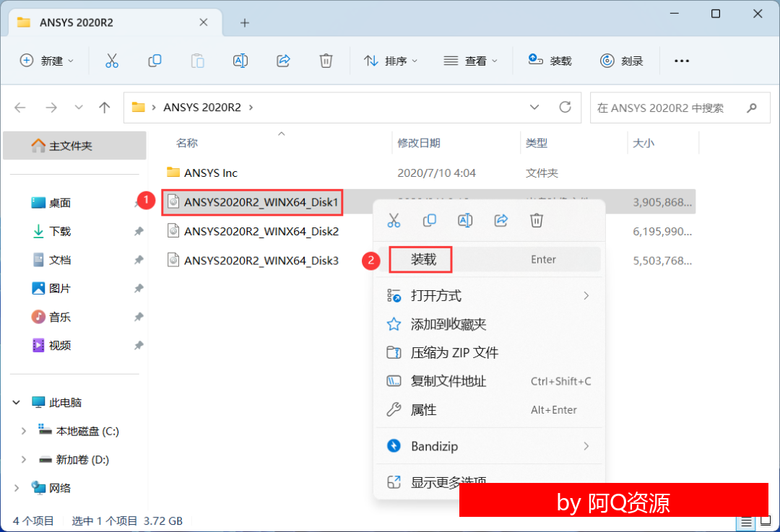Open the 新建 new item dropdown
Screen dimensions: 780x532
click(47, 61)
